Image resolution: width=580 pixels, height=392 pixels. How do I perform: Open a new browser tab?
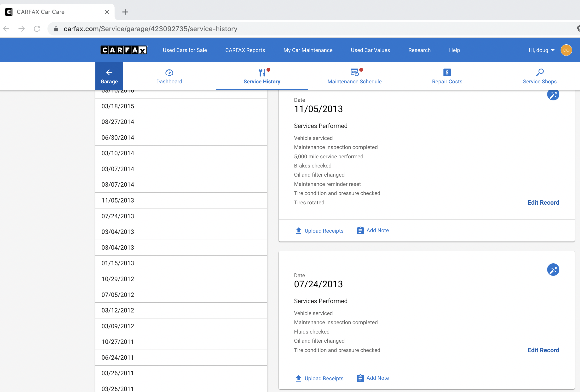point(125,12)
